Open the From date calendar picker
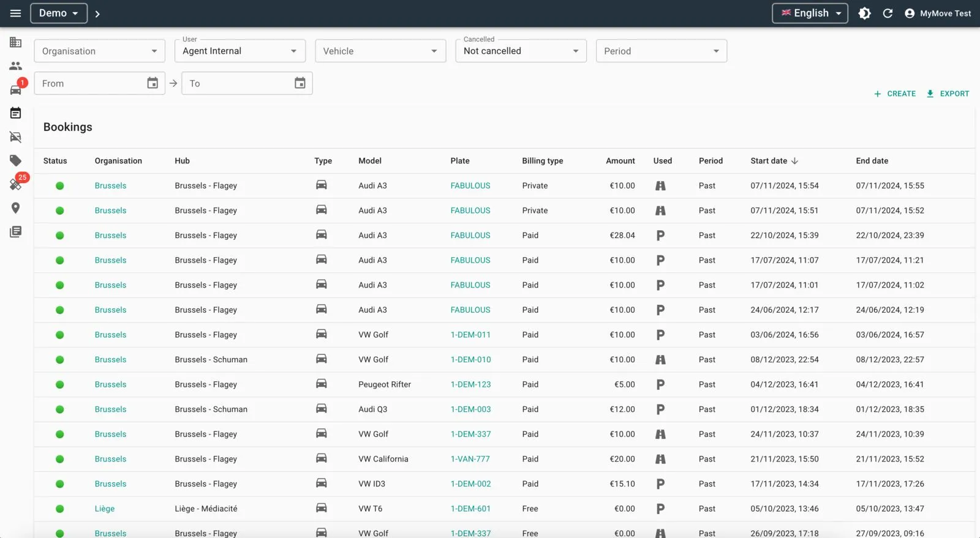980x538 pixels. [153, 83]
